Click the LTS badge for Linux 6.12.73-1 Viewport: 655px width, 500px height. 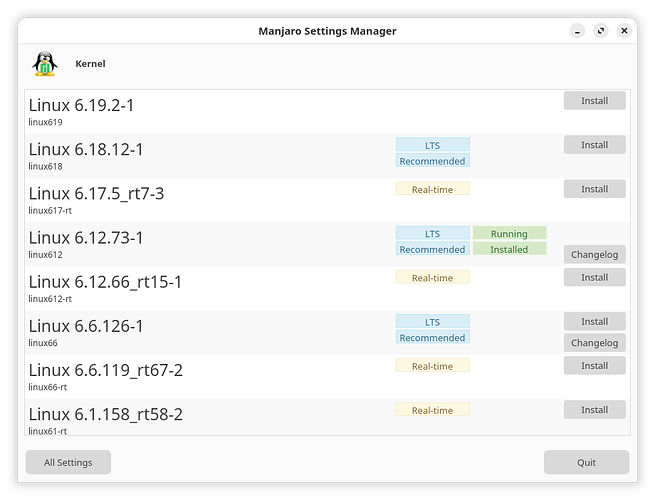433,234
